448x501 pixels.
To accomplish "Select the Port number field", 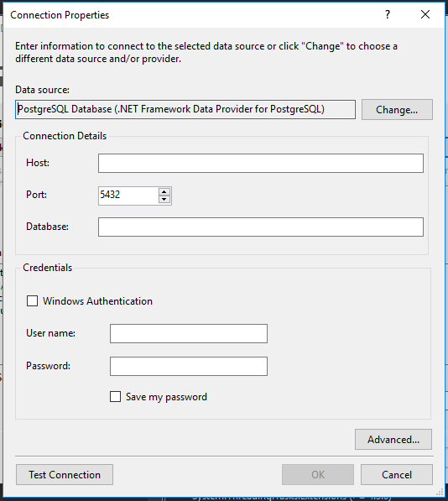I will pos(128,196).
